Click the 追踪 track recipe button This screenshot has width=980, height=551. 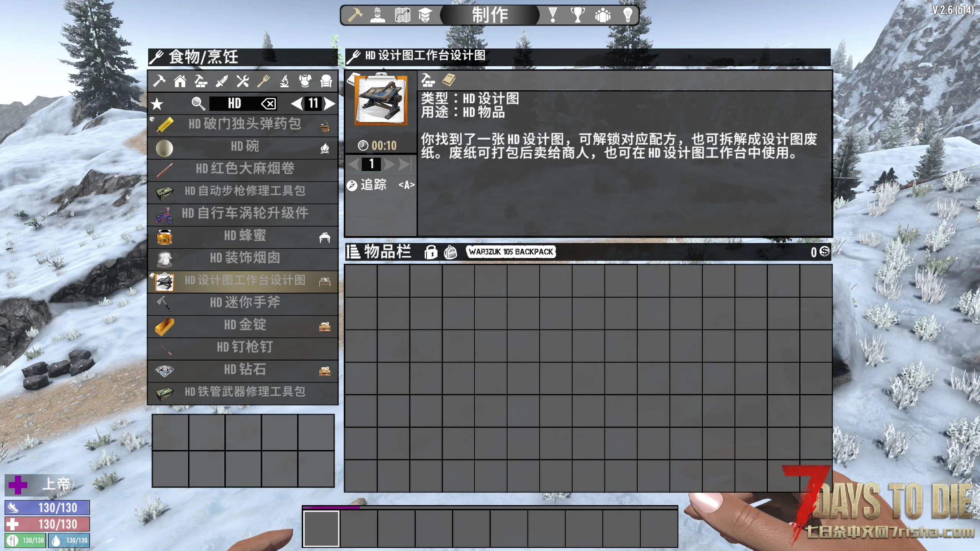[x=381, y=185]
